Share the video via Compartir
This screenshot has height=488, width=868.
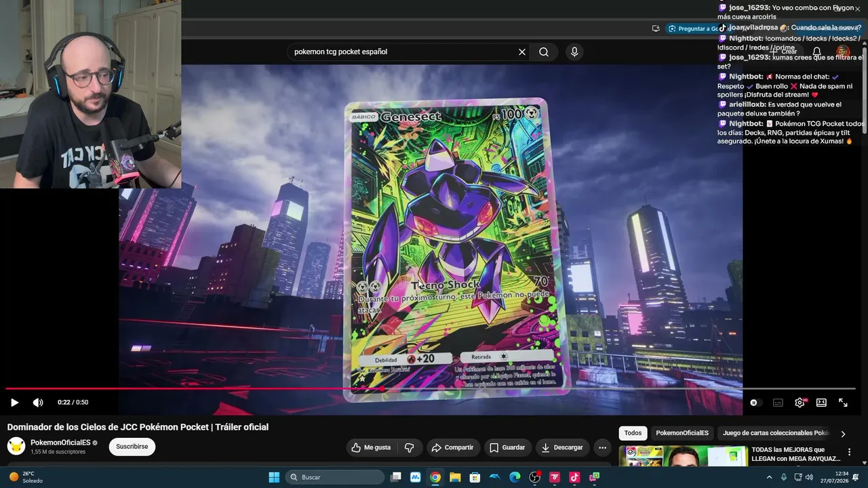point(453,447)
